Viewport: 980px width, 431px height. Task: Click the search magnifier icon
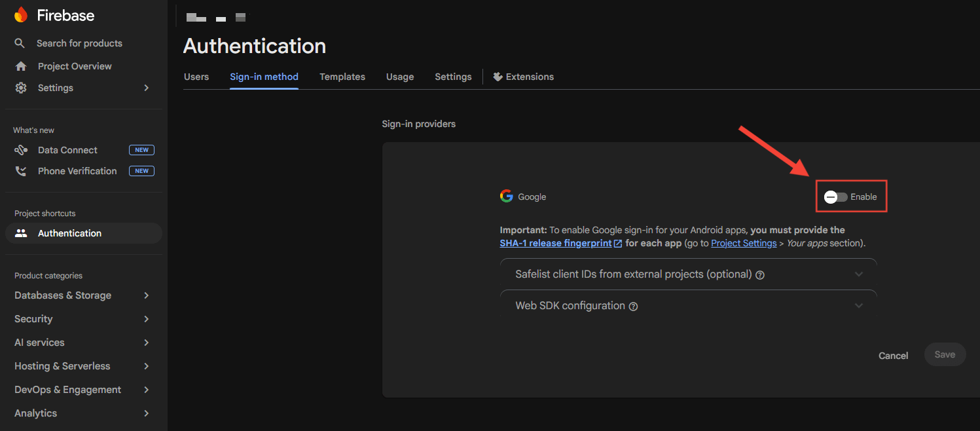tap(20, 43)
